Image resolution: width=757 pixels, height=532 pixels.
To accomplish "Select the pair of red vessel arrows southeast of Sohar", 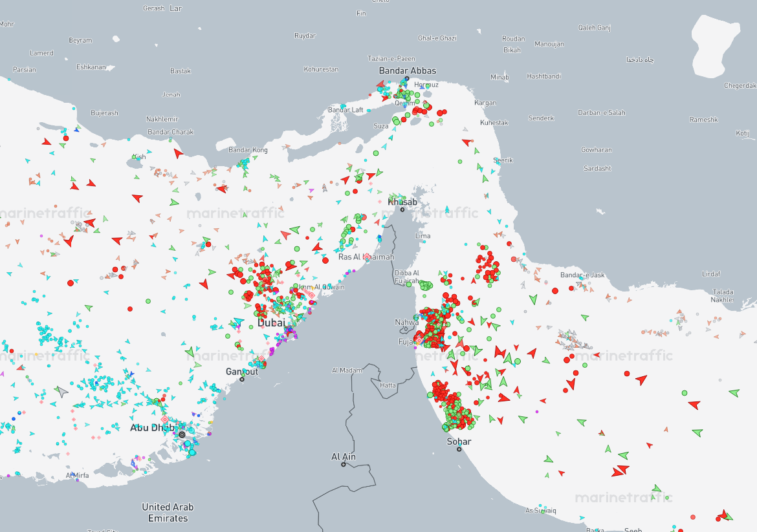I will [620, 470].
